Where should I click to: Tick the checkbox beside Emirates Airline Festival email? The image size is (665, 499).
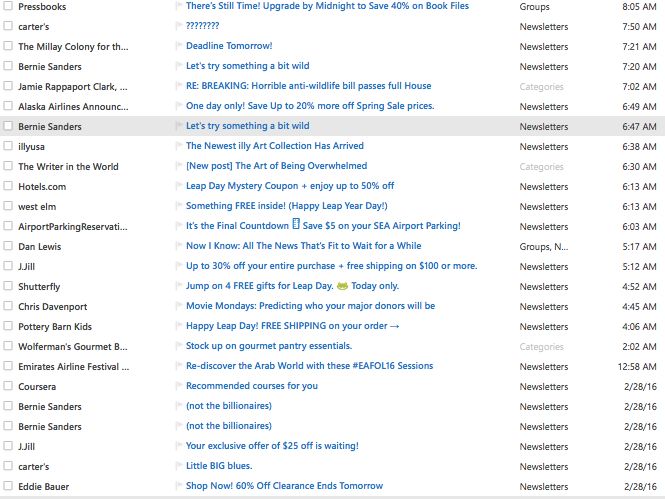[x=9, y=366]
